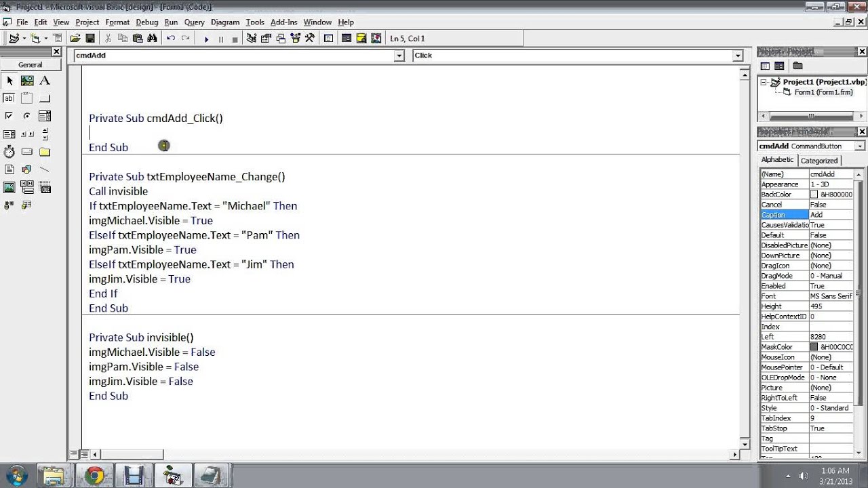This screenshot has height=488, width=868.
Task: Select the TextBox control tool
Action: pos(9,98)
